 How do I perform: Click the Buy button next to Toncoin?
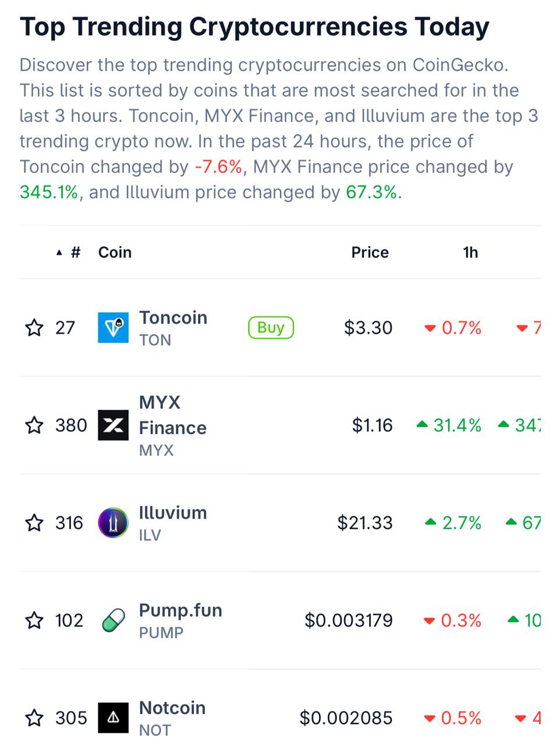(x=271, y=328)
